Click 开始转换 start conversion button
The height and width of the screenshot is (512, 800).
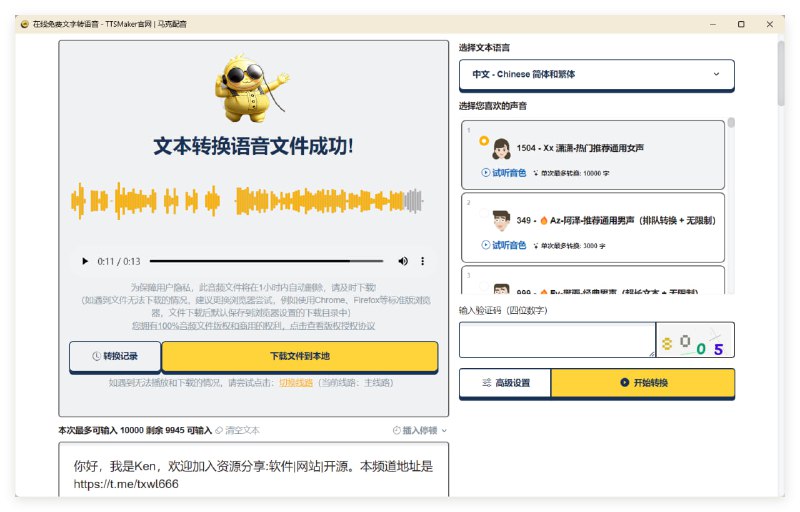643,383
